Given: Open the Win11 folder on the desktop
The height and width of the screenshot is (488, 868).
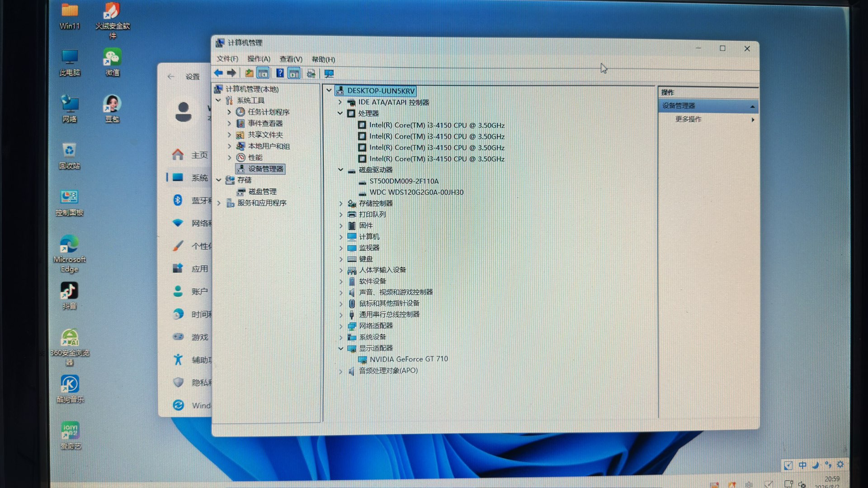Looking at the screenshot, I should pyautogui.click(x=70, y=16).
